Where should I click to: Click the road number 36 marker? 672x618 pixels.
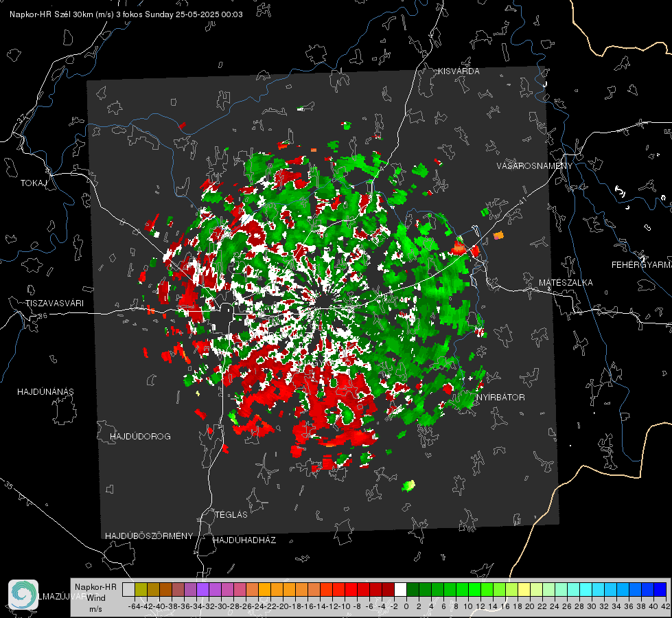click(x=43, y=316)
